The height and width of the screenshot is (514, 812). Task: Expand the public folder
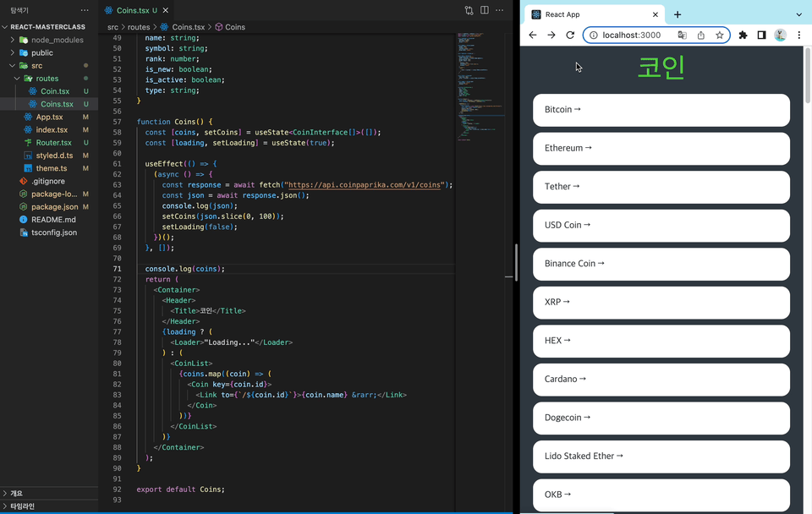49,52
